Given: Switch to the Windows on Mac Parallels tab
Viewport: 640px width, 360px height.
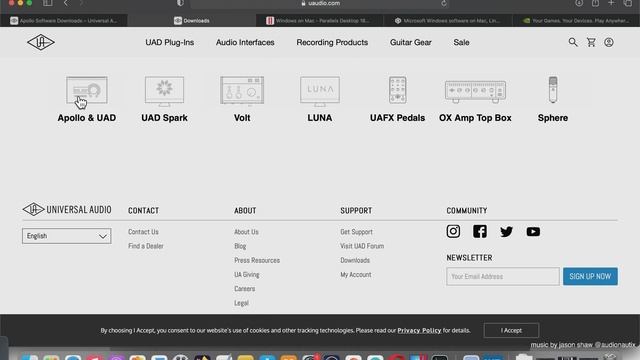Looking at the screenshot, I should (x=320, y=20).
